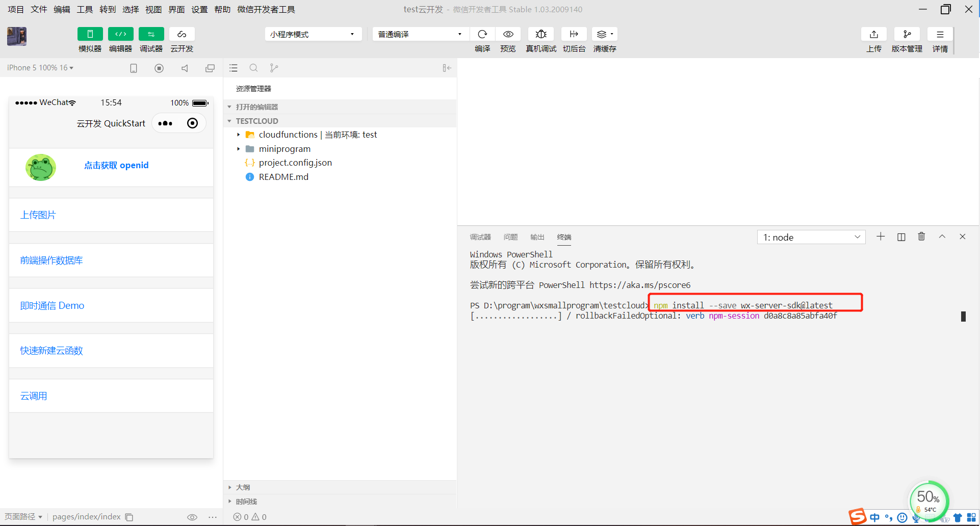Screen dimensions: 980x526
Task: Add a new terminal with plus icon
Action: [x=881, y=236]
